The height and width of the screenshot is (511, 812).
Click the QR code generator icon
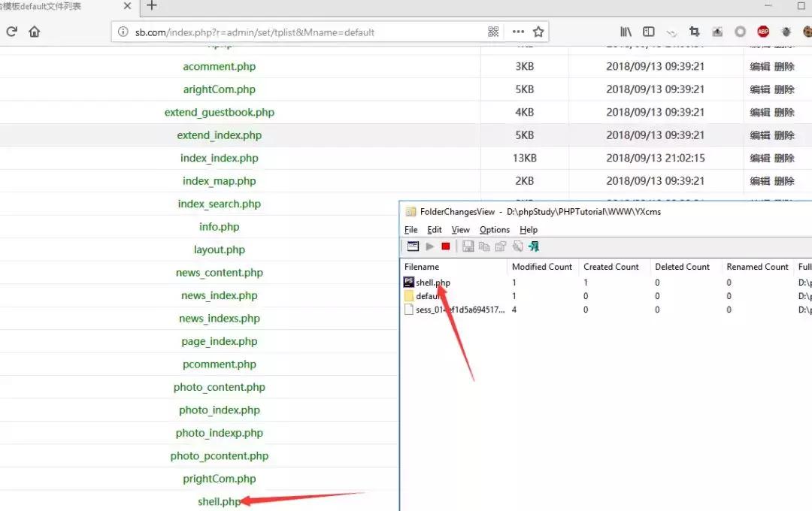coord(492,32)
